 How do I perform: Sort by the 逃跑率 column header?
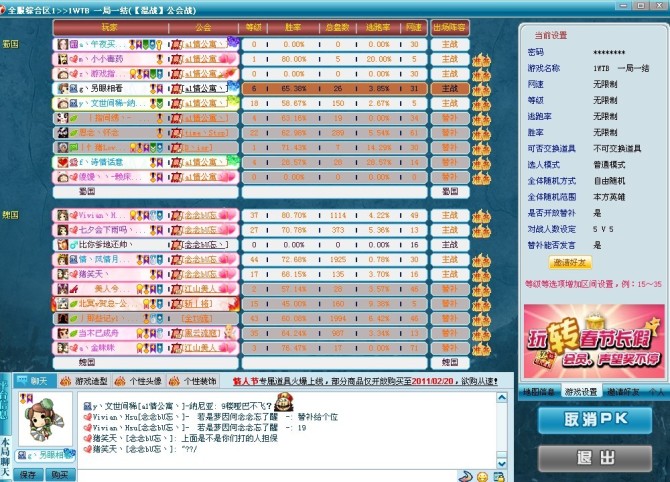tap(378, 27)
